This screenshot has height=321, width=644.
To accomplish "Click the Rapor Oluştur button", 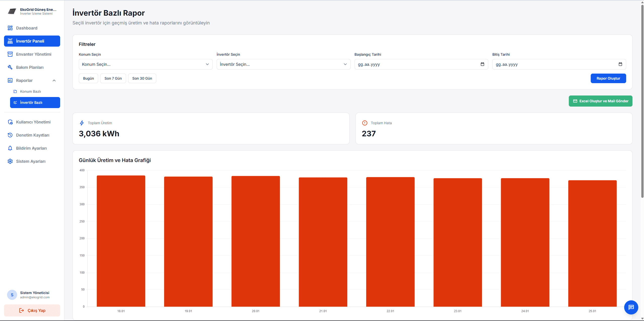I will pyautogui.click(x=608, y=78).
